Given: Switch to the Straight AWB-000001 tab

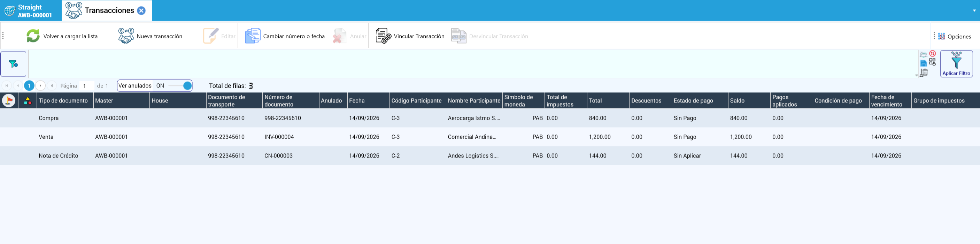Looking at the screenshot, I should pyautogui.click(x=31, y=11).
